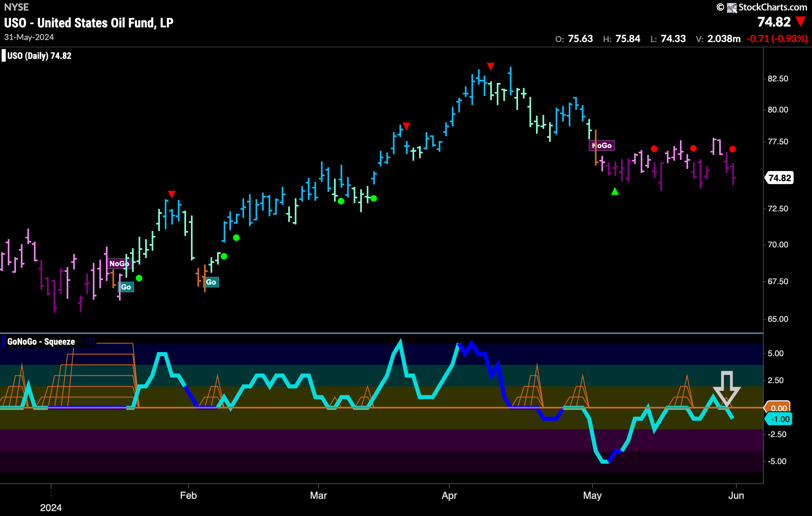The width and height of the screenshot is (812, 516).
Task: Click the Jun label on the time axis
Action: [736, 496]
